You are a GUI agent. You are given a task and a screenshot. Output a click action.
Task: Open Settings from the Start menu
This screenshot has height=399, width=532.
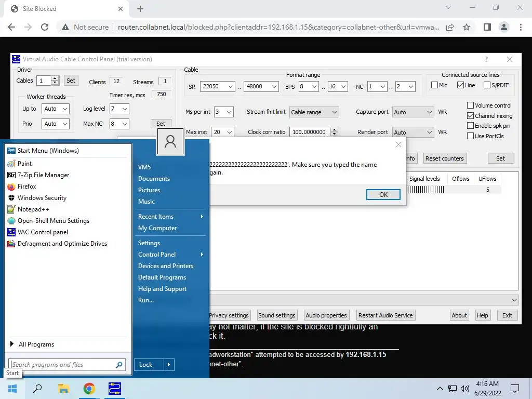tap(149, 243)
